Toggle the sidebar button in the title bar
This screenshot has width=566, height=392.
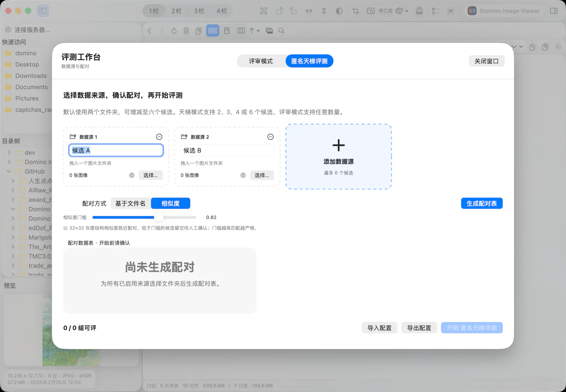[x=43, y=11]
